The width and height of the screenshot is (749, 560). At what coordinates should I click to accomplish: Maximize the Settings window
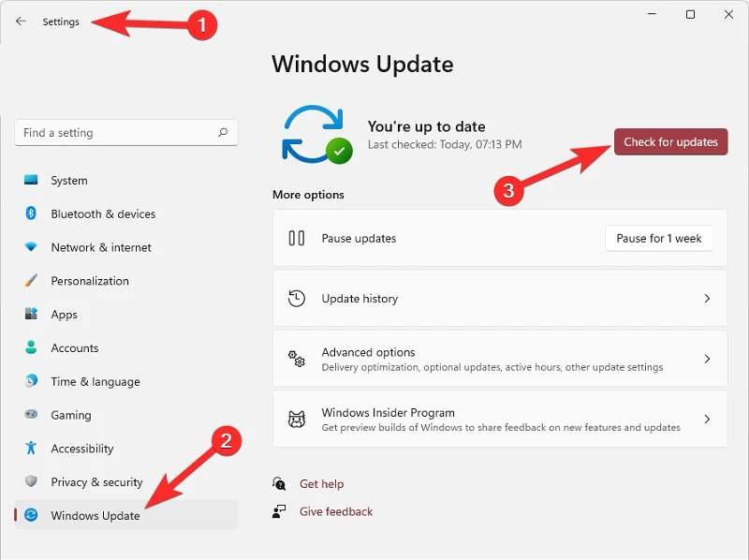click(690, 14)
